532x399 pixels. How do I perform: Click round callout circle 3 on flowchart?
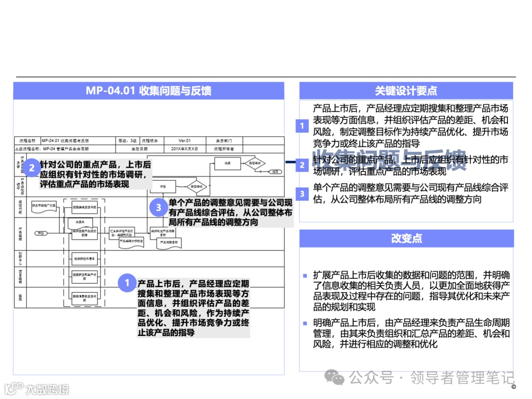(159, 207)
